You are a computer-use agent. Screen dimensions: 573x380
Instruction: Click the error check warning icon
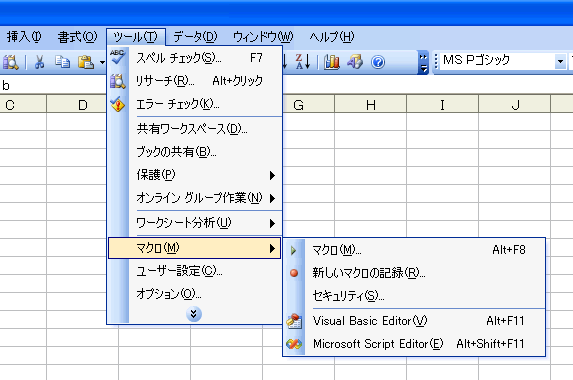click(x=118, y=104)
